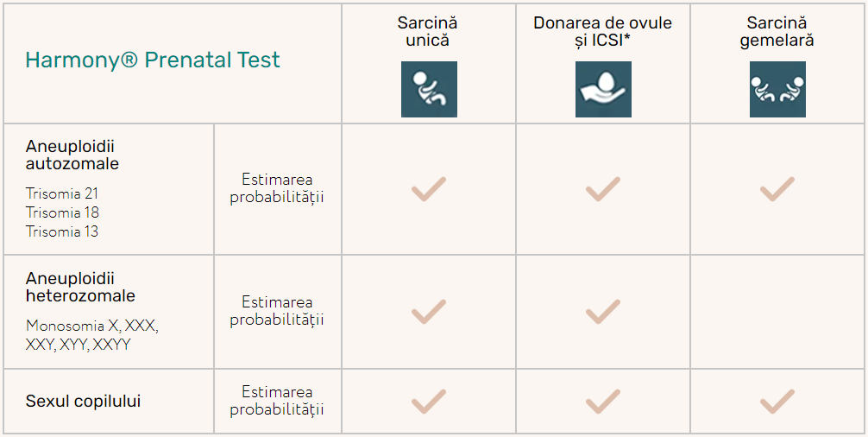Click autosomal aneuploidy checkmark under Sarcină unică
Viewport: 868px width, 437px height.
[x=429, y=189]
